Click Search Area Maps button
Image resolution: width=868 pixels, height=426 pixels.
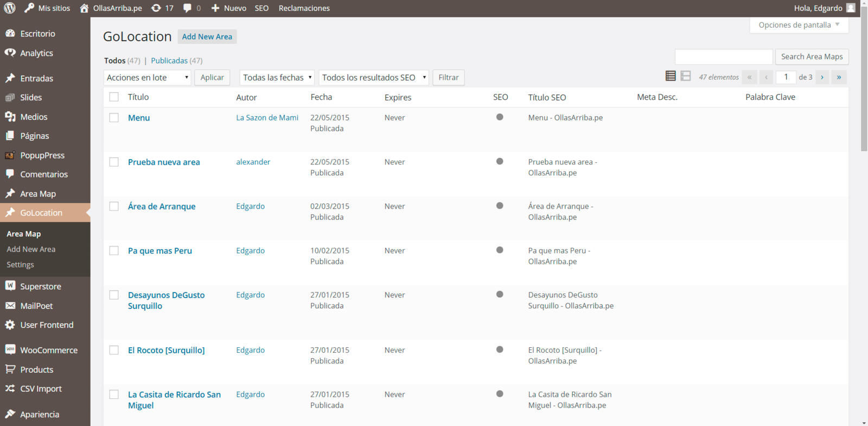coord(812,56)
